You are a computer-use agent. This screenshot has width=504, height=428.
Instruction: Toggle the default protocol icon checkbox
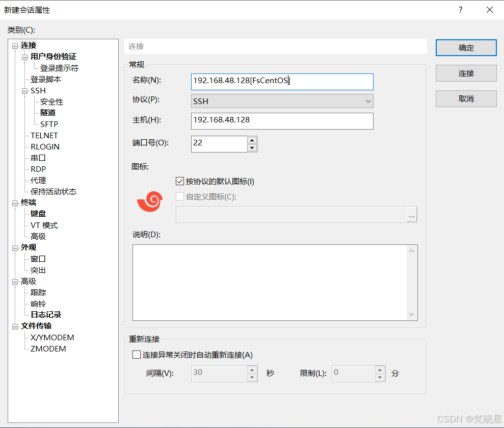(180, 181)
